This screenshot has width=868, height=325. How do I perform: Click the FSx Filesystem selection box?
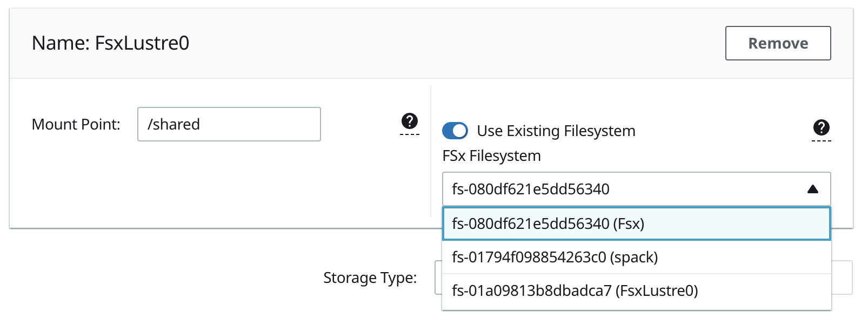(636, 189)
